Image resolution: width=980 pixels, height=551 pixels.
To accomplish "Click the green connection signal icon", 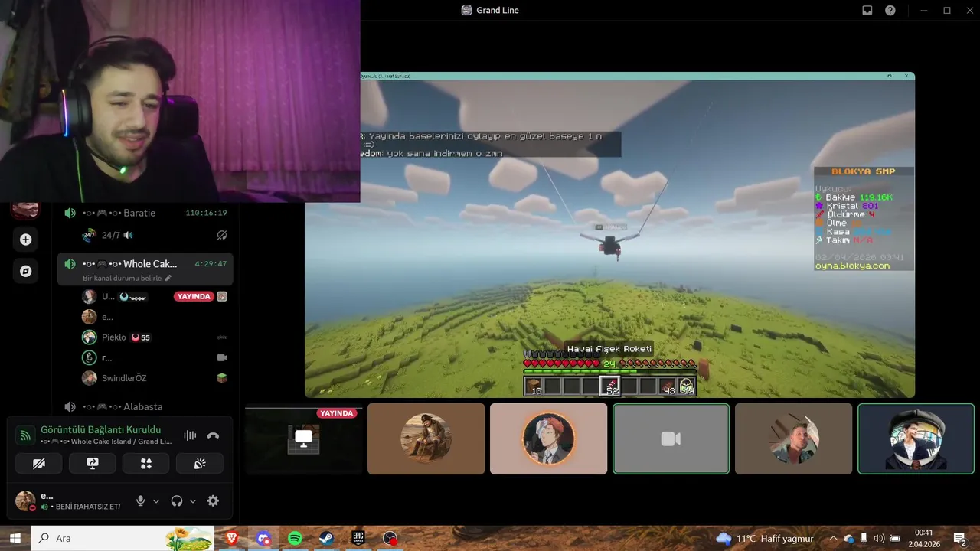I will [x=25, y=435].
